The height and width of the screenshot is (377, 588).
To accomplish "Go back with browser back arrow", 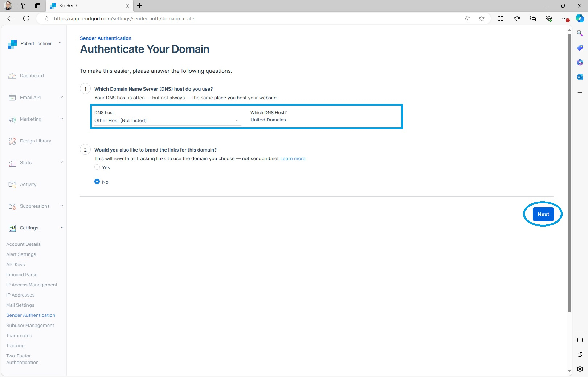I will 10,18.
